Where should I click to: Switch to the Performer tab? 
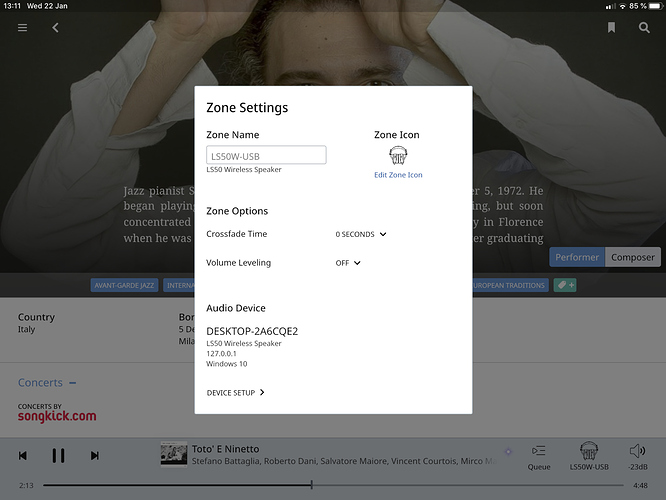click(577, 257)
